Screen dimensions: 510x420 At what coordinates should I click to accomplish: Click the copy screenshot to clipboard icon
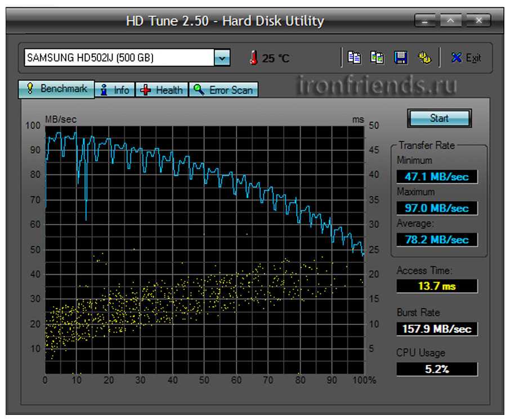click(x=377, y=57)
